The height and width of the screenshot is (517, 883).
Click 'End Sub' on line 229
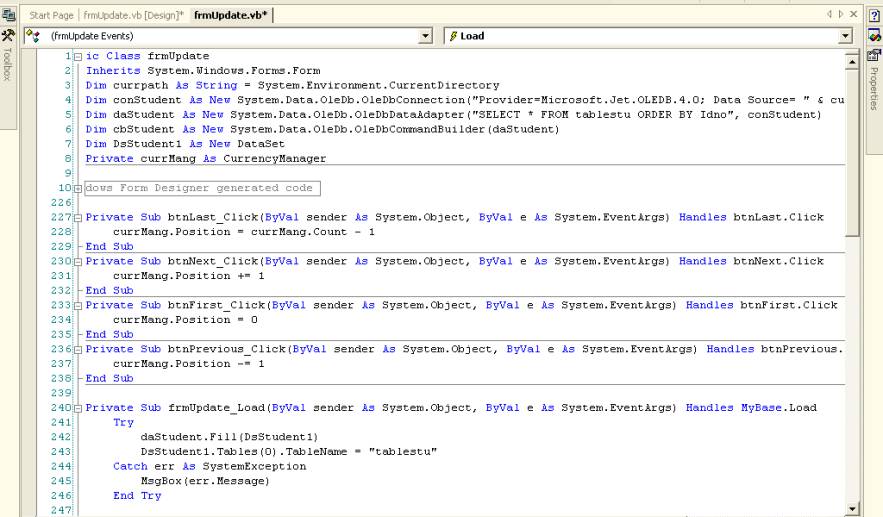[109, 247]
